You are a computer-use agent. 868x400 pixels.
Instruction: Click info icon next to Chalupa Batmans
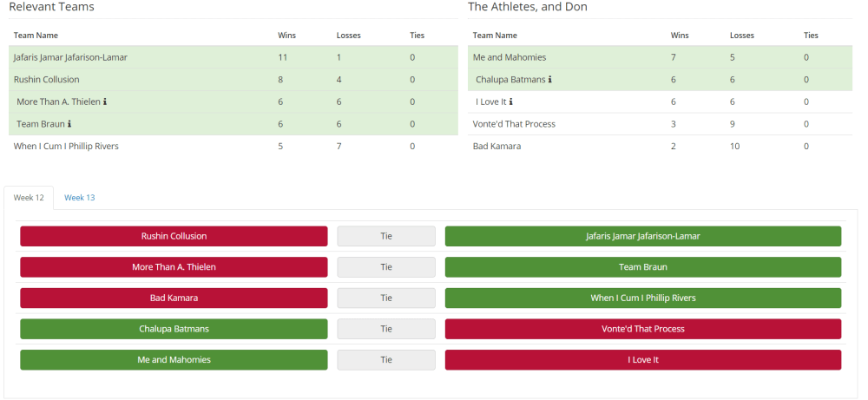pos(549,80)
